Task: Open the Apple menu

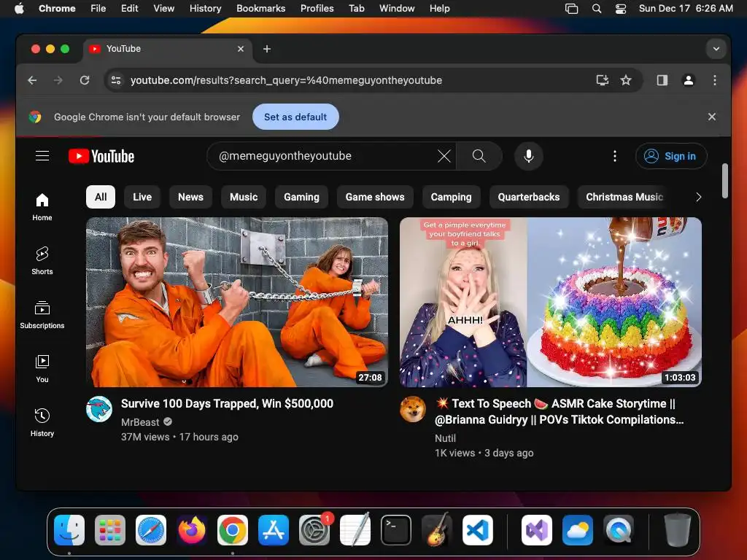Action: click(x=19, y=8)
